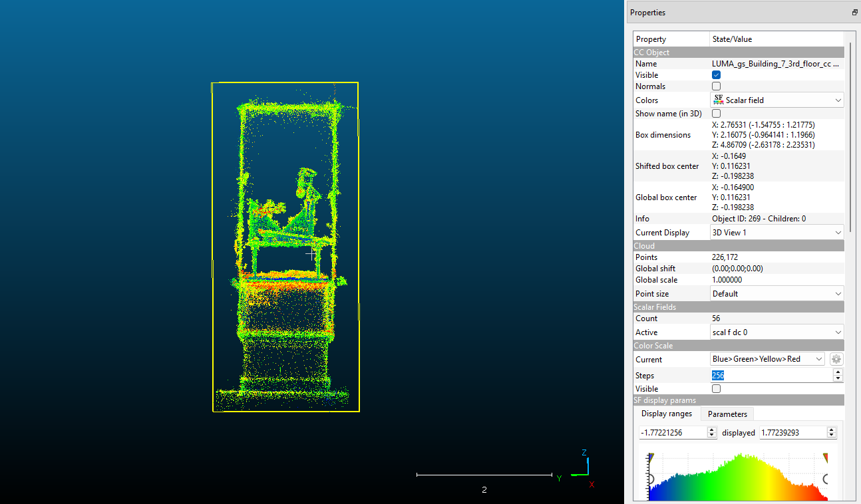Increment the maximum displayed value spinner
This screenshot has width=861, height=504.
pos(831,430)
